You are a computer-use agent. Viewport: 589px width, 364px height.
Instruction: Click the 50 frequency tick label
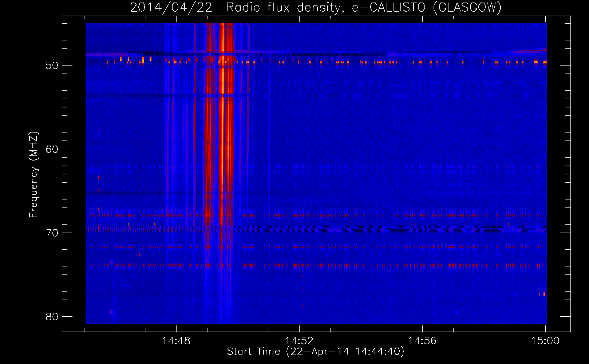[x=52, y=66]
